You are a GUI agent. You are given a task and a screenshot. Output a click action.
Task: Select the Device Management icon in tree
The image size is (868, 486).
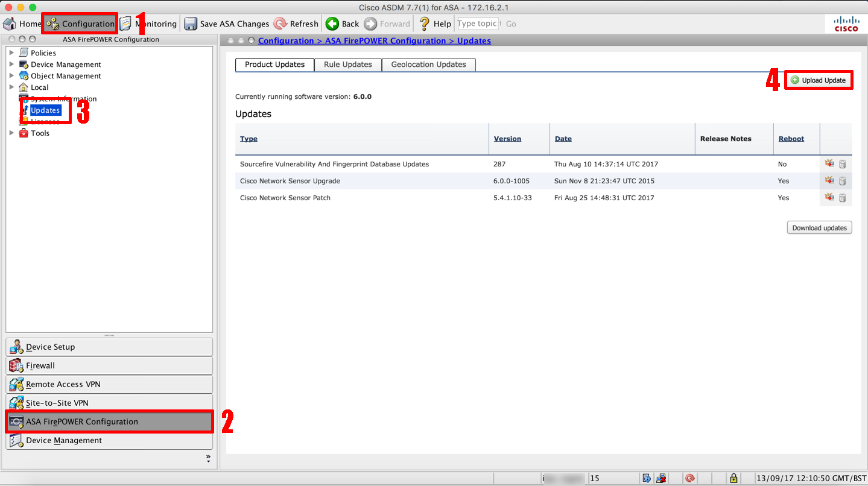coord(24,64)
